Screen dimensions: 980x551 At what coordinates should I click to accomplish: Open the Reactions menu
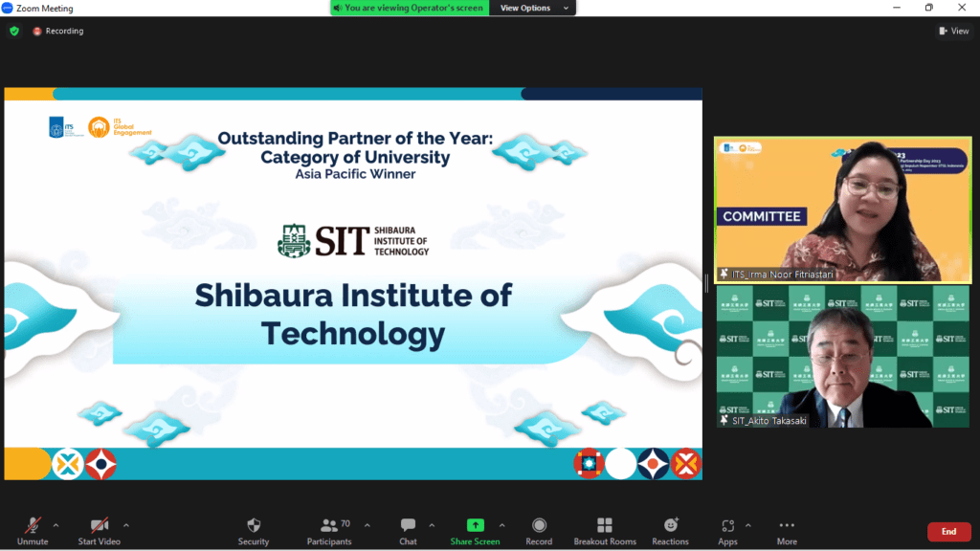click(670, 525)
